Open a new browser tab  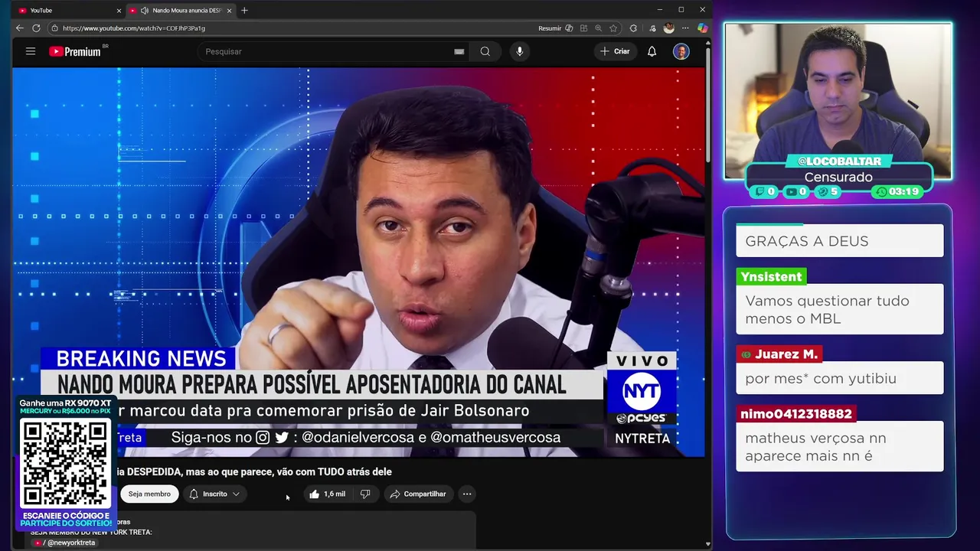(244, 11)
